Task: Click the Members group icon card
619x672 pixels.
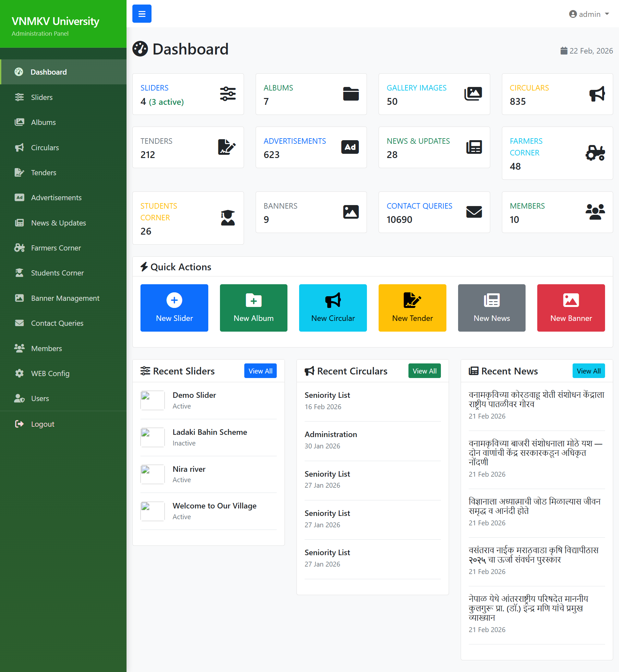Action: tap(595, 212)
